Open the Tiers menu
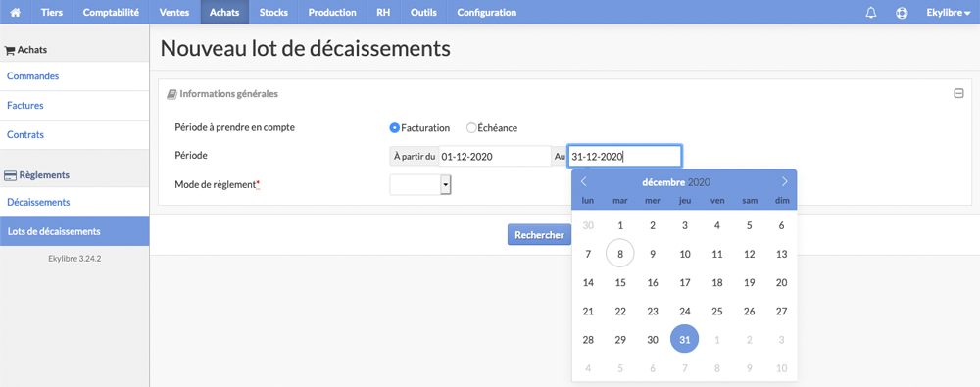Screen dimensions: 980x387 pos(52,12)
